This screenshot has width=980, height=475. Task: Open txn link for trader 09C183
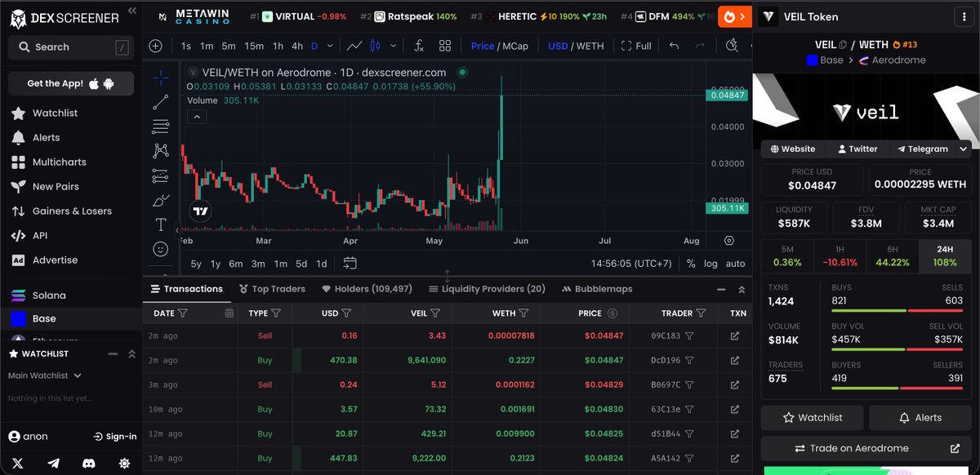click(x=735, y=335)
